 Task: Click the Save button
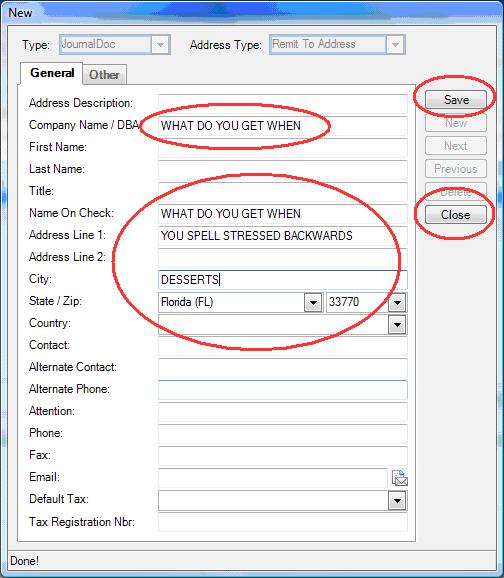point(456,100)
